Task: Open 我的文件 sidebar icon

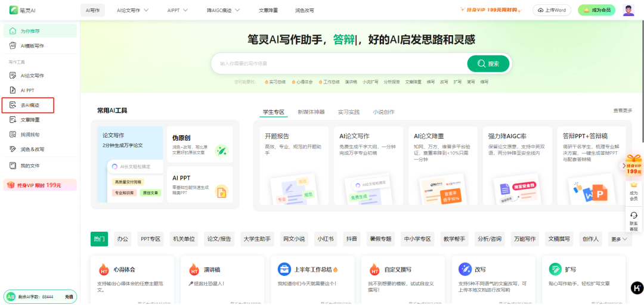Action: pyautogui.click(x=13, y=166)
